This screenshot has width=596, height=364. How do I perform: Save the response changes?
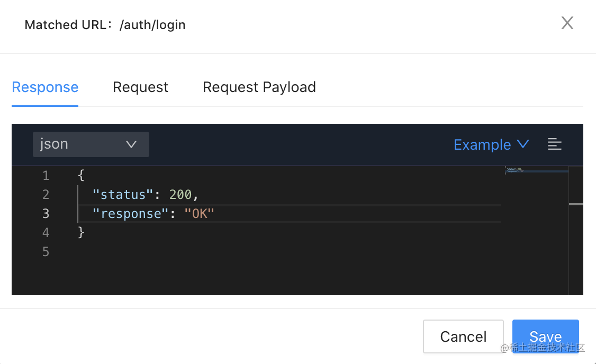click(545, 336)
